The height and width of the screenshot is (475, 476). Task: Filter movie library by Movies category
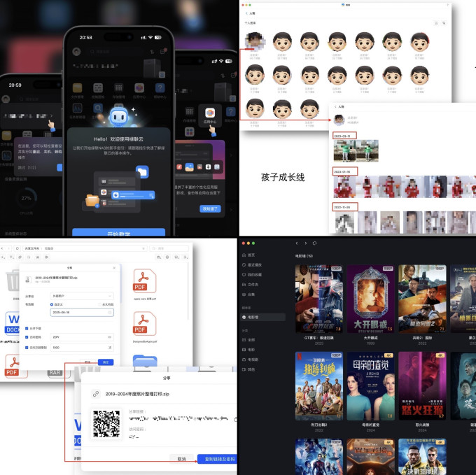248,350
